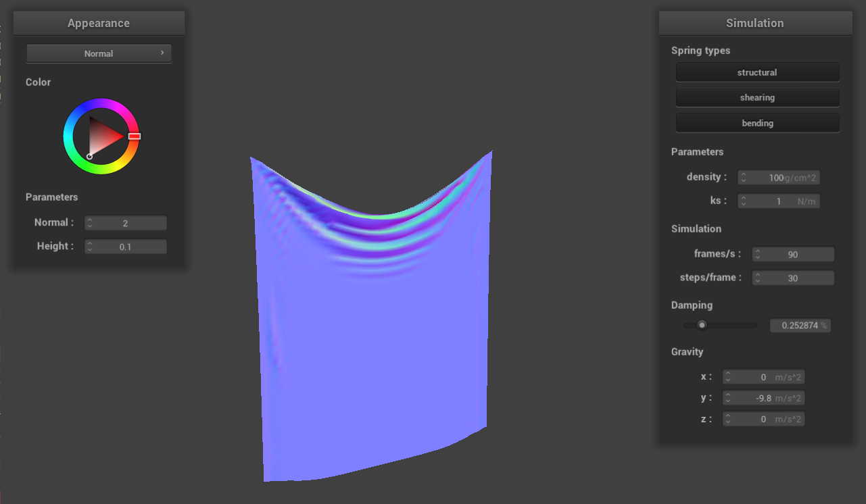
Task: Click the density stepper arrows
Action: 743,178
